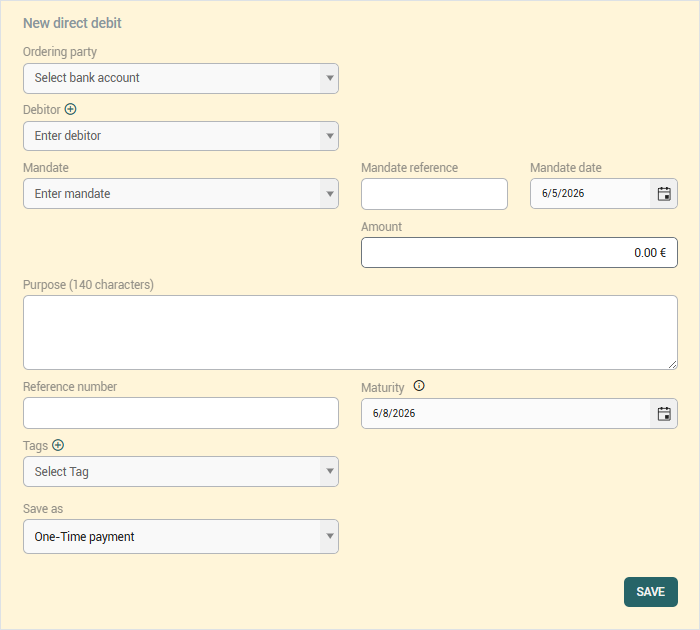Click the Mandate date value 6/5/2026

pos(563,193)
